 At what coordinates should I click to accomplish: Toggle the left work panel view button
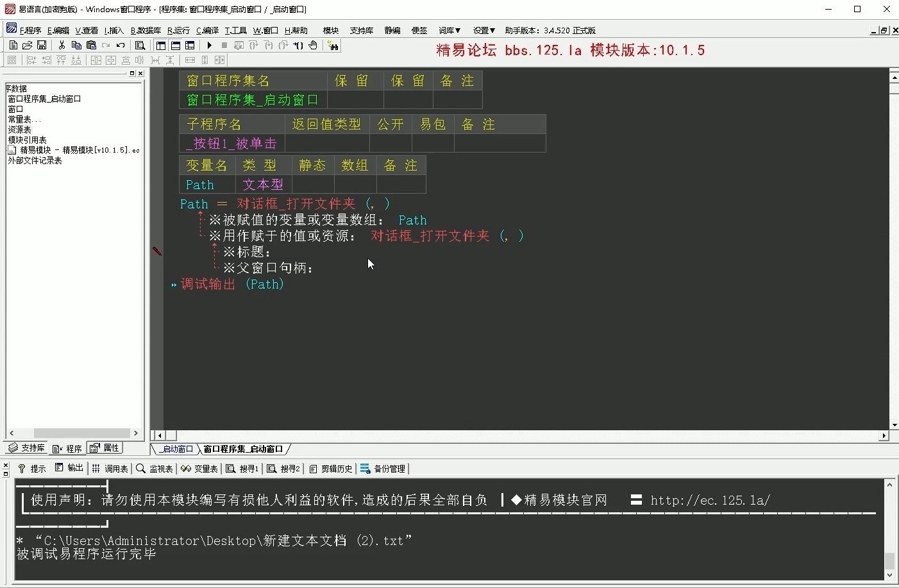click(x=161, y=46)
